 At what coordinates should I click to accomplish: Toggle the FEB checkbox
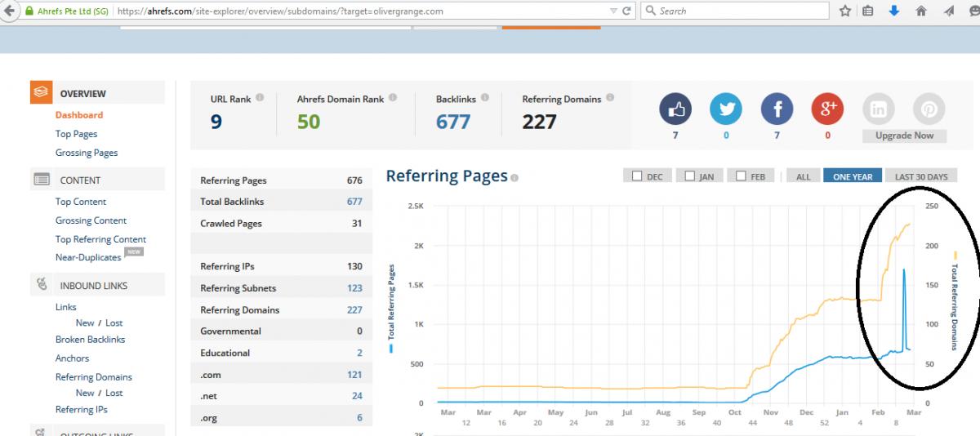point(741,176)
